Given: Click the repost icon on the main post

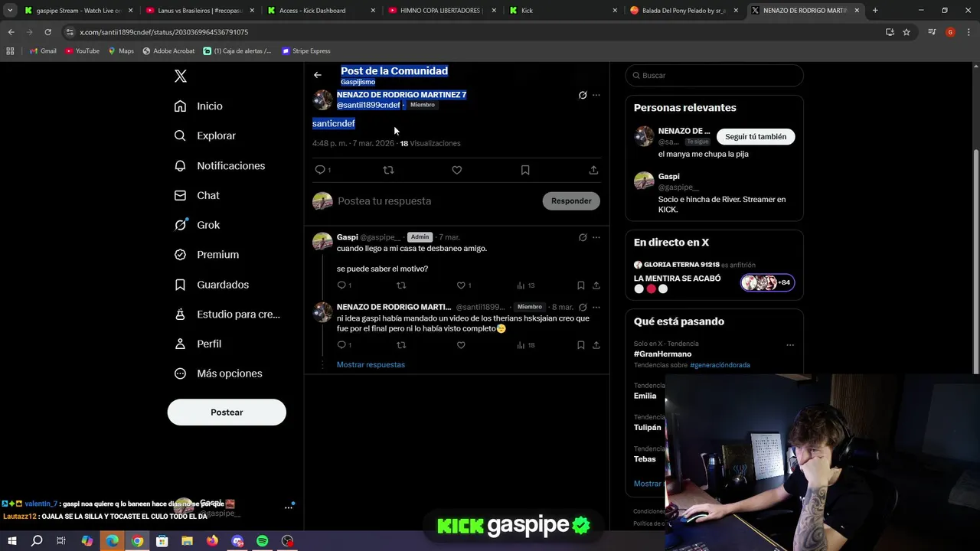Looking at the screenshot, I should (x=388, y=170).
